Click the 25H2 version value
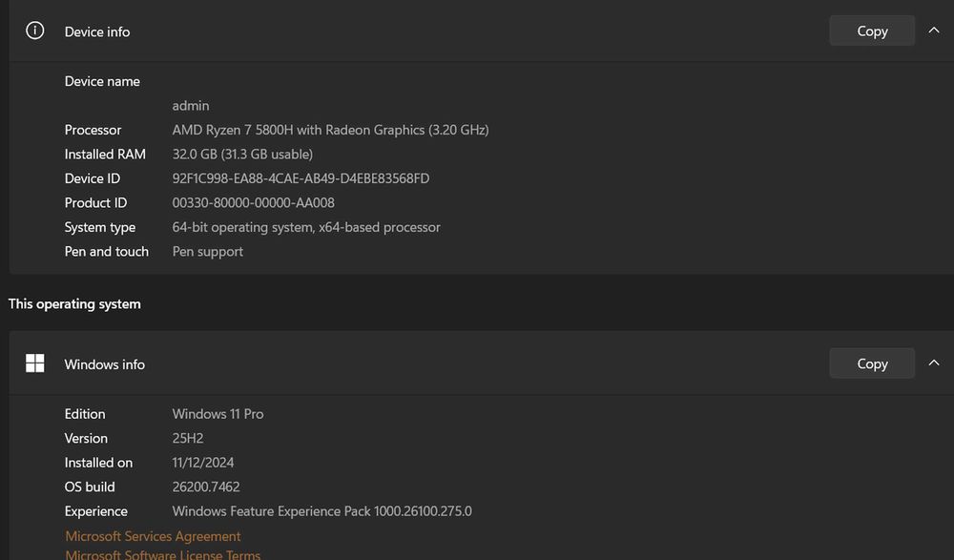The height and width of the screenshot is (560, 954). tap(188, 438)
